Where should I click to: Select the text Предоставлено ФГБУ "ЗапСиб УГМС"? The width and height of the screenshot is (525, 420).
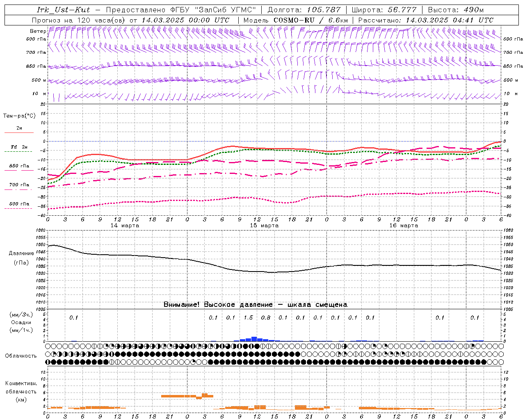(x=180, y=10)
